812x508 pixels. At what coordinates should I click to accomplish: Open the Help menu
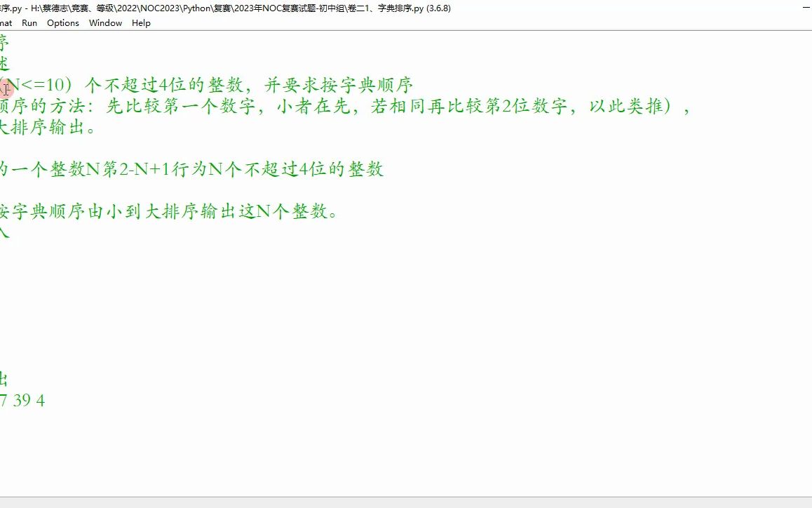(x=141, y=22)
